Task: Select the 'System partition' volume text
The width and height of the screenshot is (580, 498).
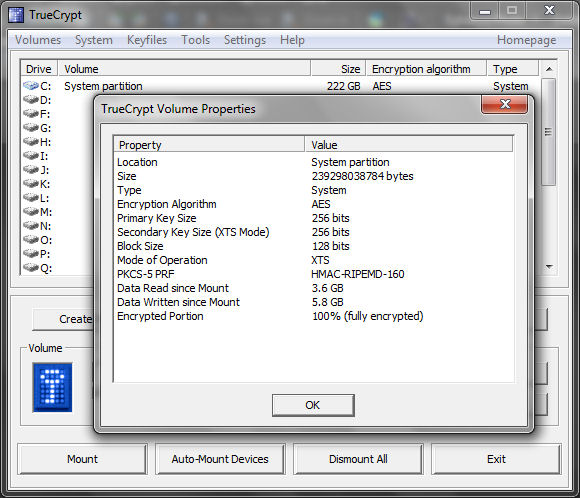Action: [x=103, y=86]
